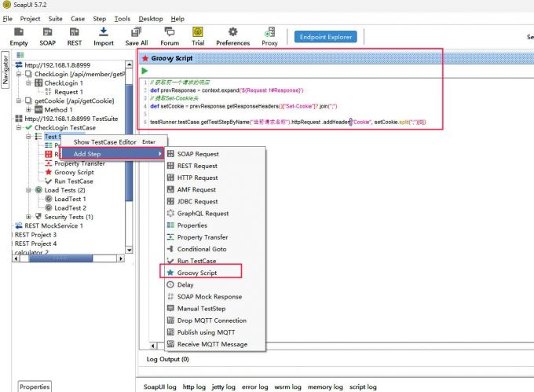
Task: Add a REST Request step
Action: [x=214, y=166]
